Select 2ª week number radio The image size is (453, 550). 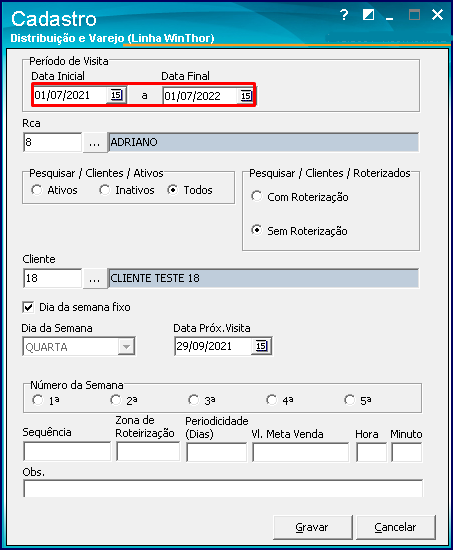click(x=115, y=400)
